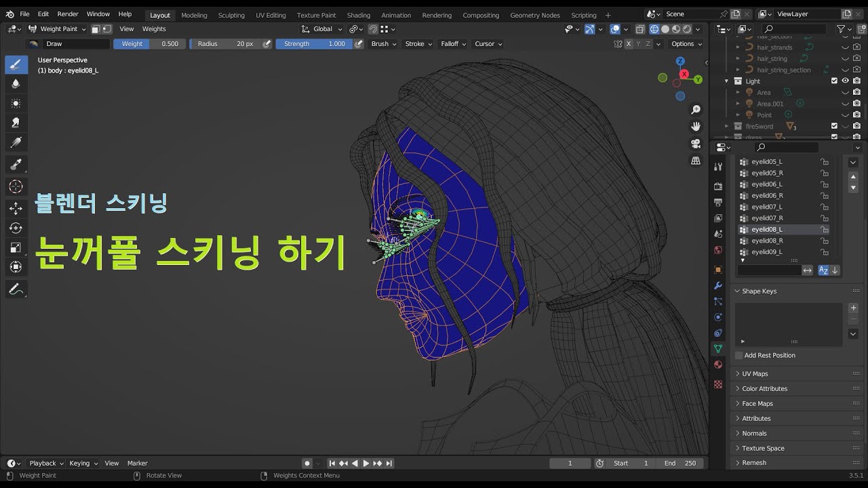Select the Draw brush tool in toolbar
The image size is (868, 488).
pos(16,64)
